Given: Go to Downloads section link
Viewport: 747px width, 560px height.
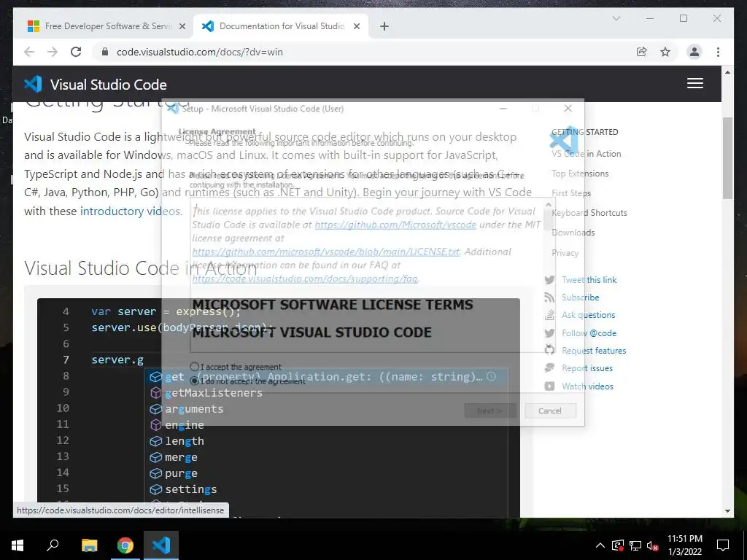Looking at the screenshot, I should (573, 233).
